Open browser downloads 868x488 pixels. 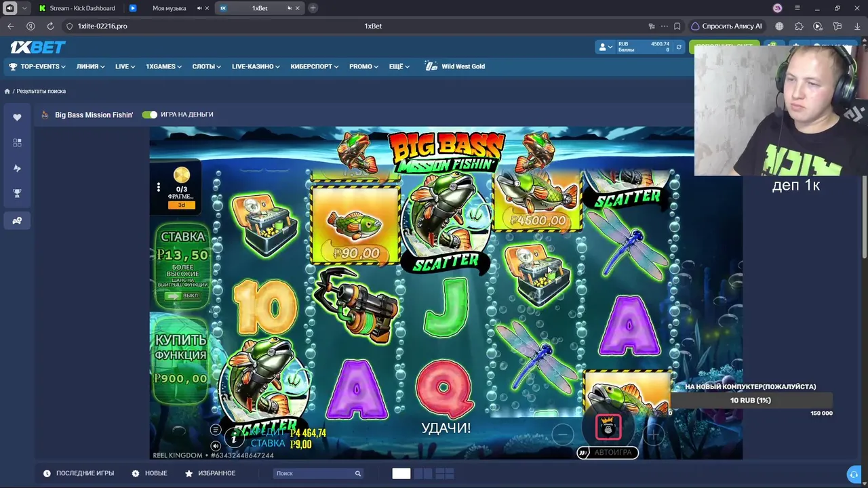pyautogui.click(x=856, y=26)
